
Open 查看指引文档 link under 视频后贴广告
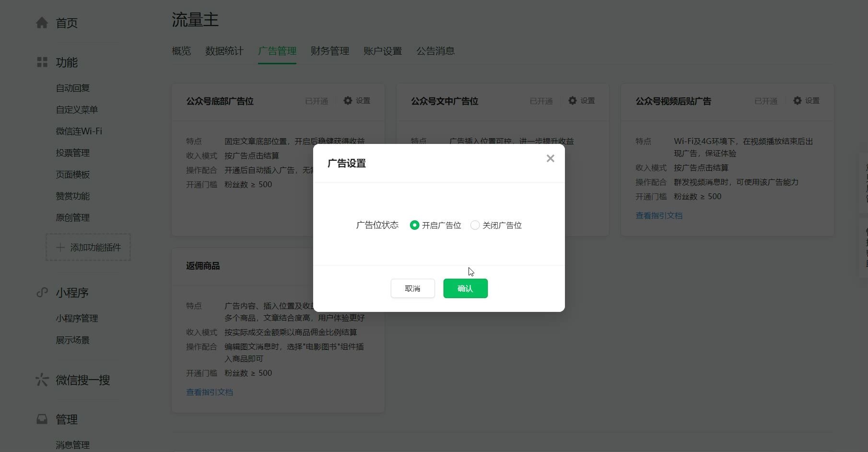pyautogui.click(x=659, y=215)
